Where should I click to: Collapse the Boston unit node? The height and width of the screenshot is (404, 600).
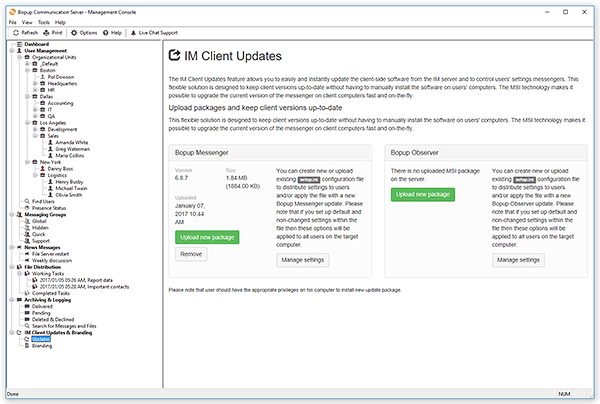27,70
